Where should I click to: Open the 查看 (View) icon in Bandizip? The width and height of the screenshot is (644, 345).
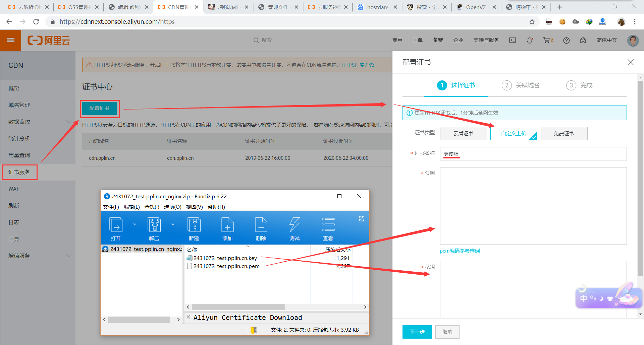pyautogui.click(x=328, y=228)
